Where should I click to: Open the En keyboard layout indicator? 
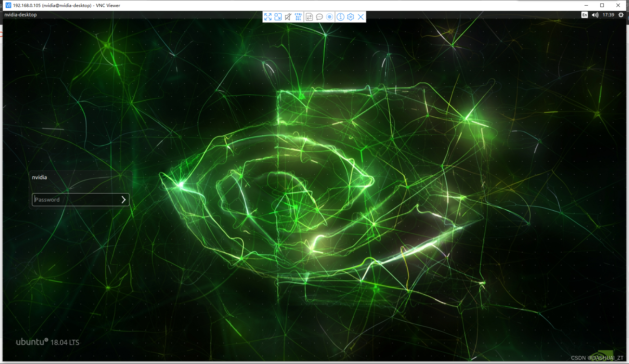[585, 15]
